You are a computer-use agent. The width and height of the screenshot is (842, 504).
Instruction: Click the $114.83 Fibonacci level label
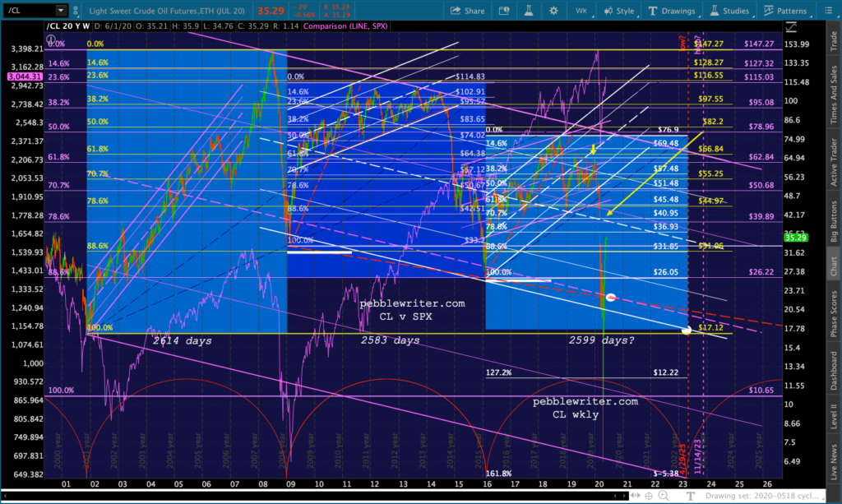(470, 76)
